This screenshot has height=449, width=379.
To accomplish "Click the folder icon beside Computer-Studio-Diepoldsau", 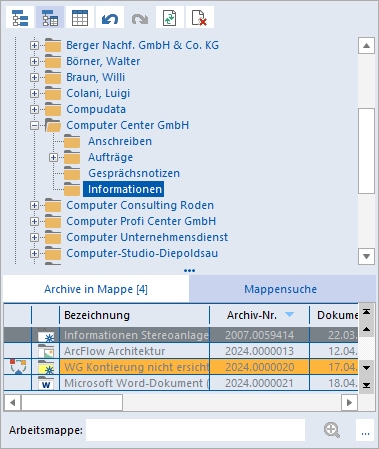I will point(53,253).
